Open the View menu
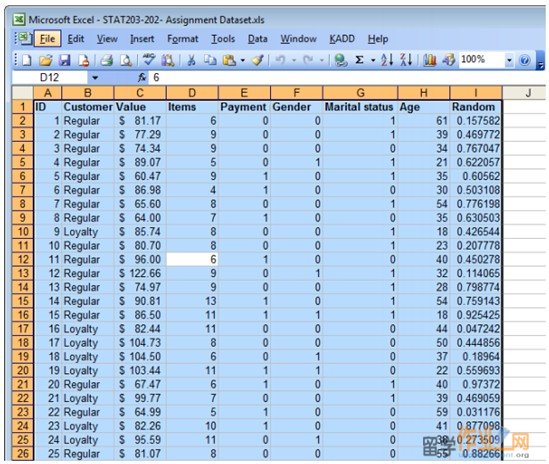This screenshot has height=464, width=549. (x=107, y=39)
